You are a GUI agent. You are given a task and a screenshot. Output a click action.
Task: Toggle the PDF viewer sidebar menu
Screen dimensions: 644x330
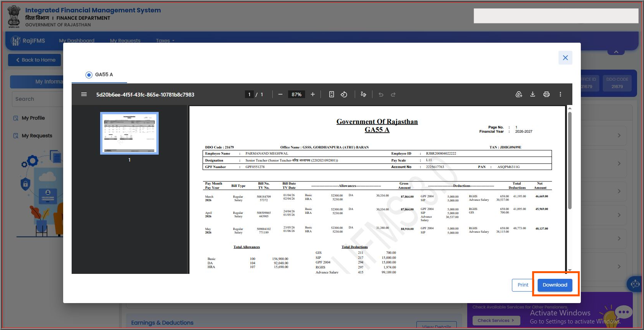pos(84,94)
